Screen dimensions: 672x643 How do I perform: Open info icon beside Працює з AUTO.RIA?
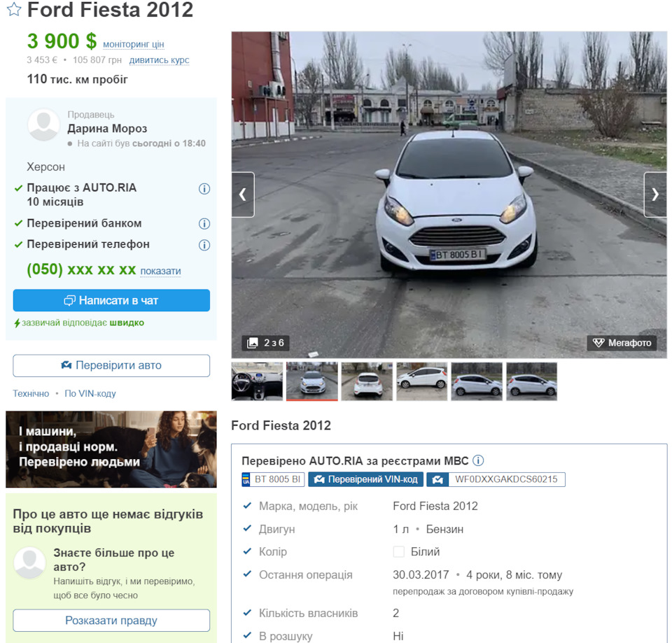[x=204, y=189]
